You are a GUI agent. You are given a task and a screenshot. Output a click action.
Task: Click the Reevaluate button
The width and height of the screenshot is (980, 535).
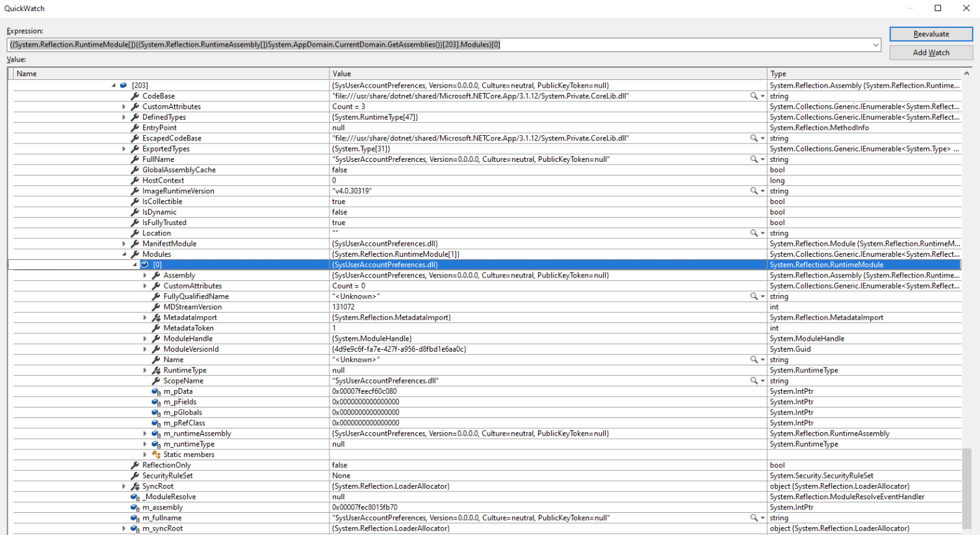click(x=931, y=33)
